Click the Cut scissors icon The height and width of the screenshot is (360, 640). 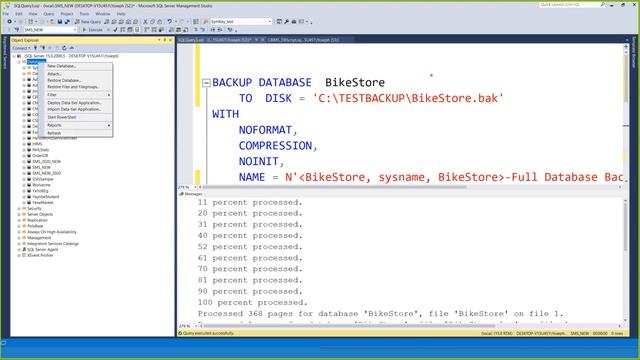tap(145, 22)
